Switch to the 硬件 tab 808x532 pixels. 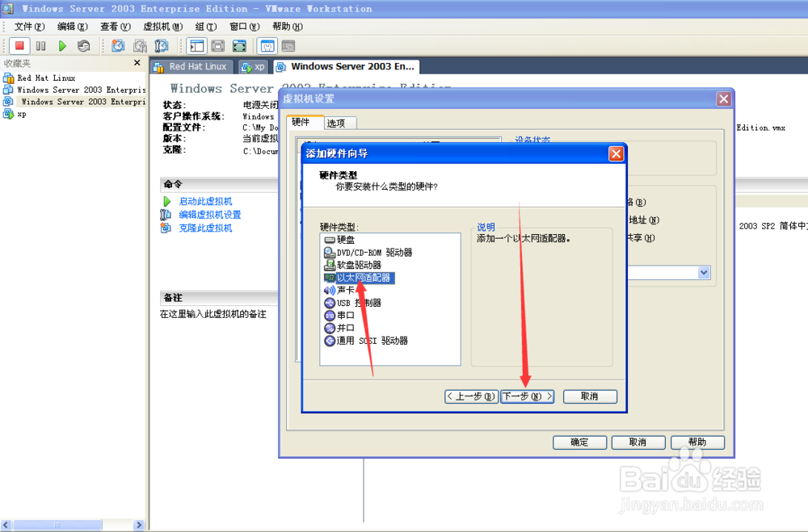[305, 122]
